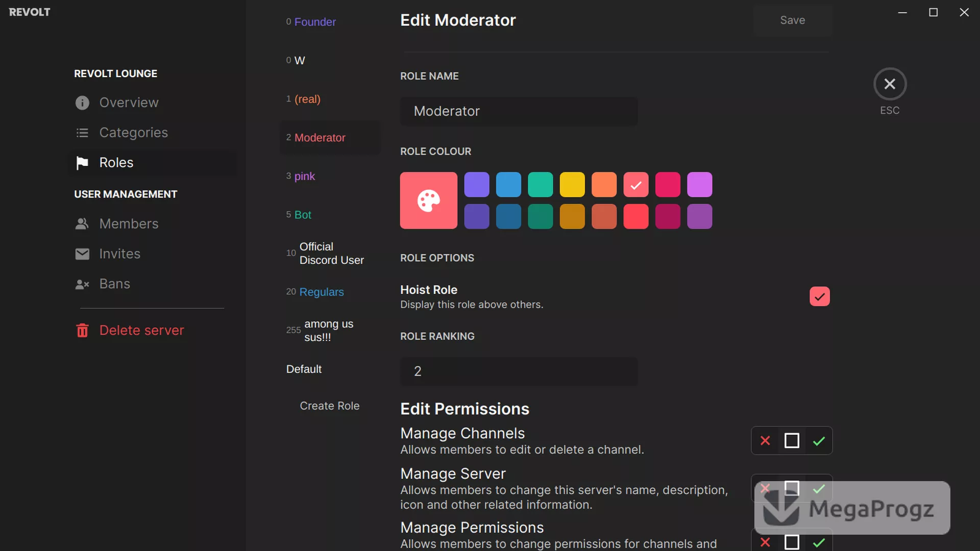
Task: Deny the Manage Channels permission
Action: [x=765, y=441]
